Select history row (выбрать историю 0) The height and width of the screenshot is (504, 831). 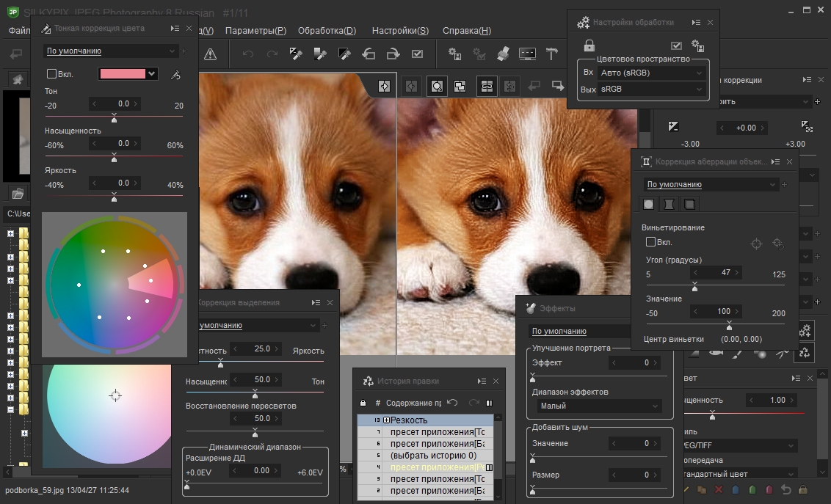click(x=426, y=456)
